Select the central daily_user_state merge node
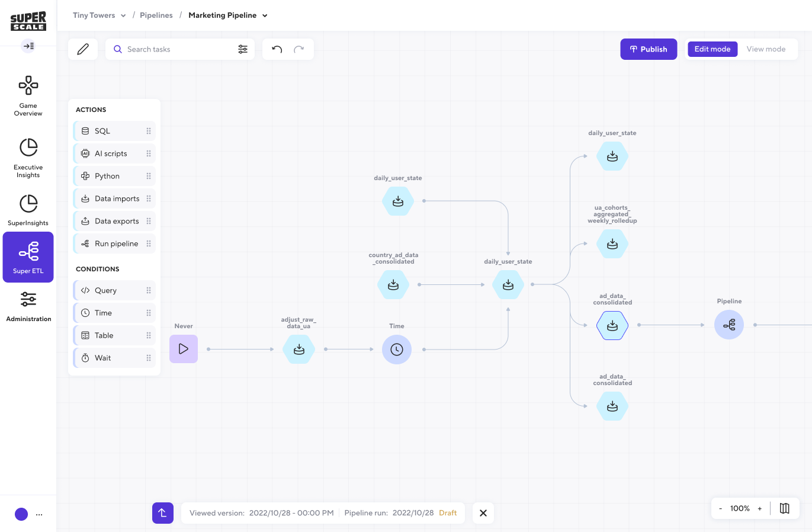The image size is (812, 532). click(x=508, y=285)
